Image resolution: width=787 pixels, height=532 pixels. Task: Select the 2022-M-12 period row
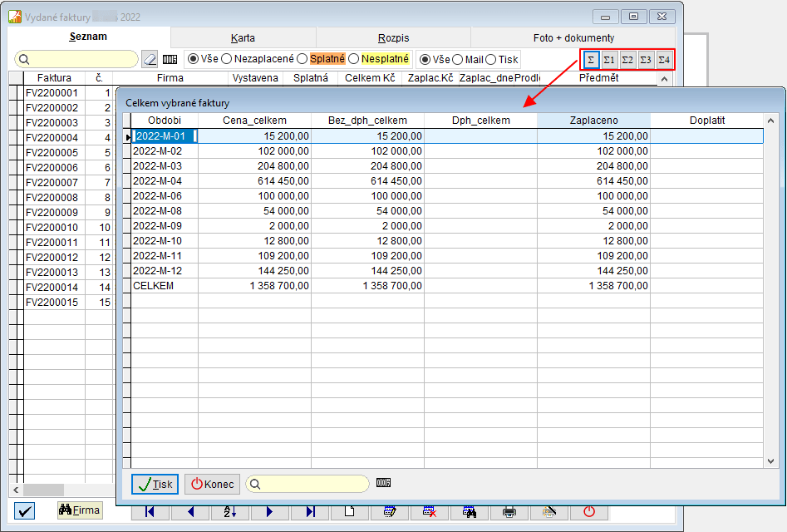[x=447, y=271]
